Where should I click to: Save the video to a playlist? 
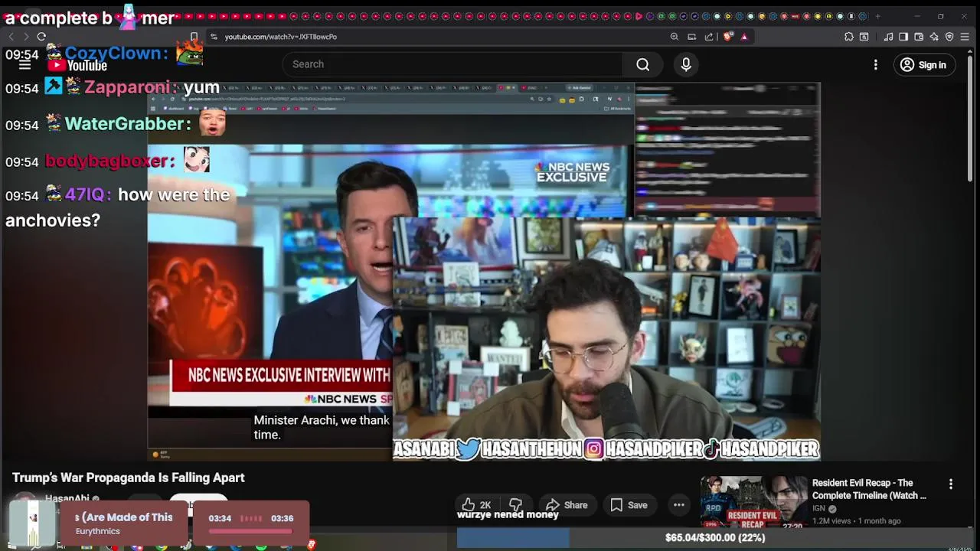(x=629, y=505)
